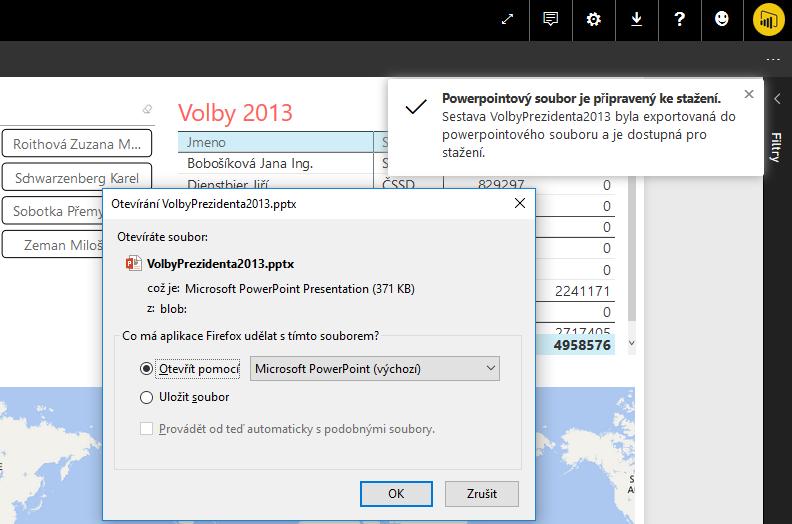Screen dimensions: 792x524
Task: Open the Microsoft PowerPoint (výchozí) dropdown
Action: point(375,369)
